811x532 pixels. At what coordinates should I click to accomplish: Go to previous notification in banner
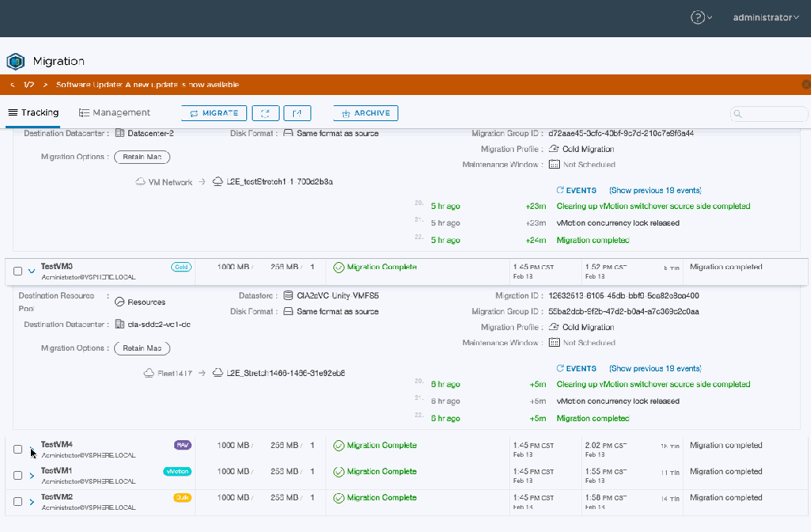coord(13,85)
